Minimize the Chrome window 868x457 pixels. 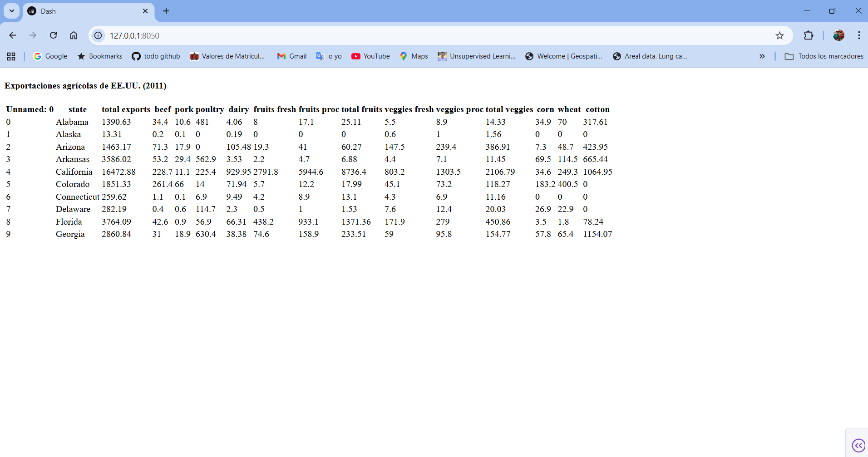click(807, 11)
